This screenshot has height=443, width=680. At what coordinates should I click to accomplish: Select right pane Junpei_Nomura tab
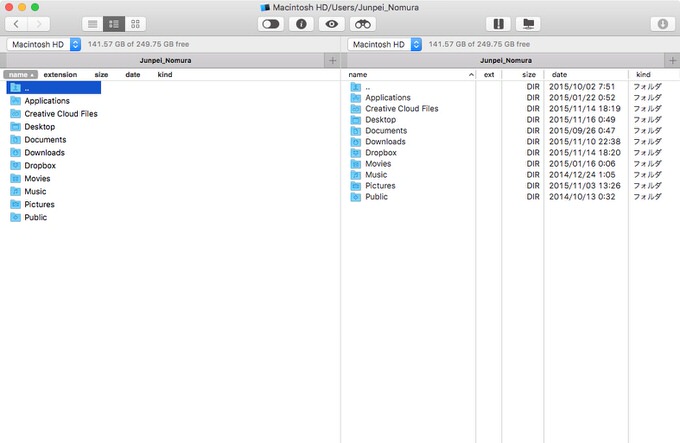pos(503,60)
